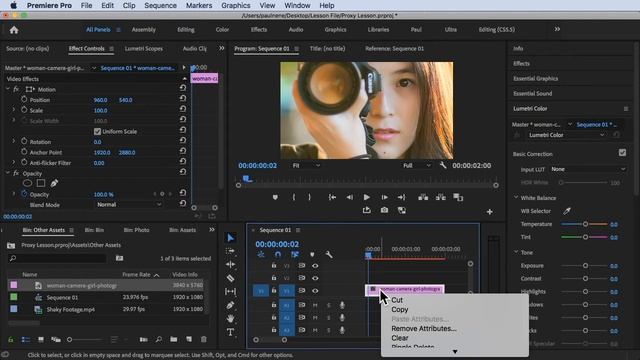640x360 pixels.
Task: Open the Sequence menu
Action: (160, 5)
